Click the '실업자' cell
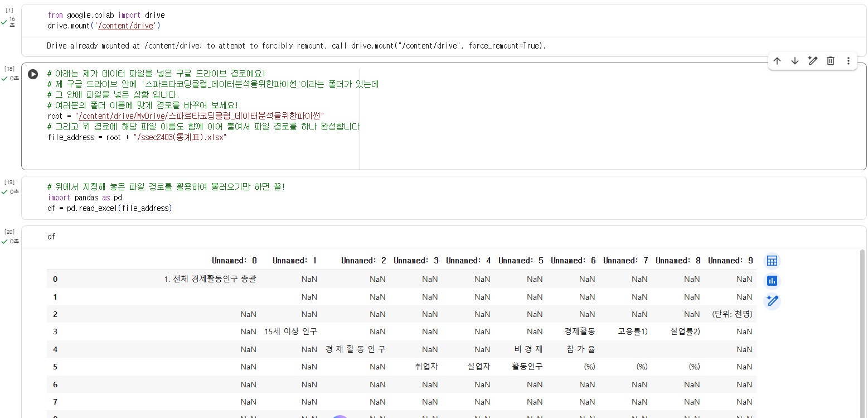 coord(479,367)
